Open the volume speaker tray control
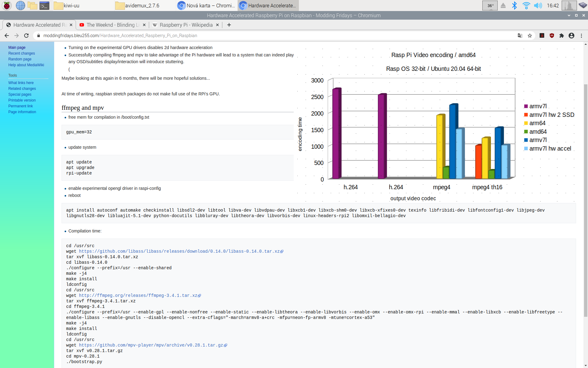 (538, 6)
